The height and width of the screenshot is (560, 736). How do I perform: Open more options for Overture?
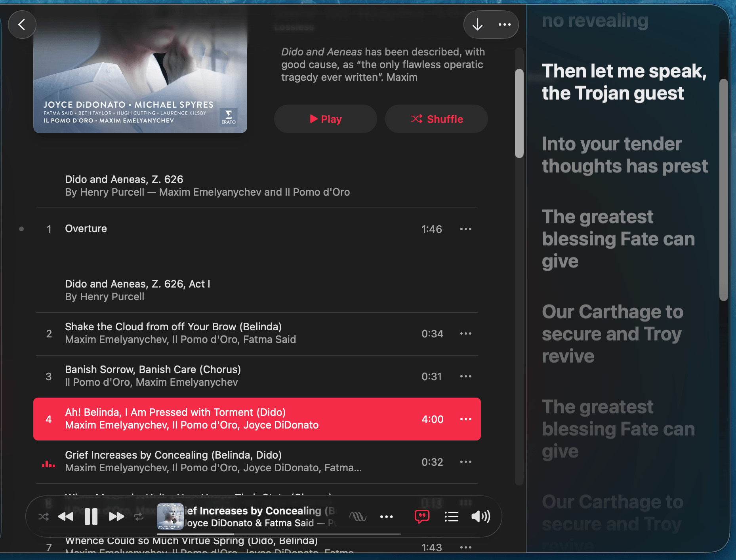coord(465,229)
